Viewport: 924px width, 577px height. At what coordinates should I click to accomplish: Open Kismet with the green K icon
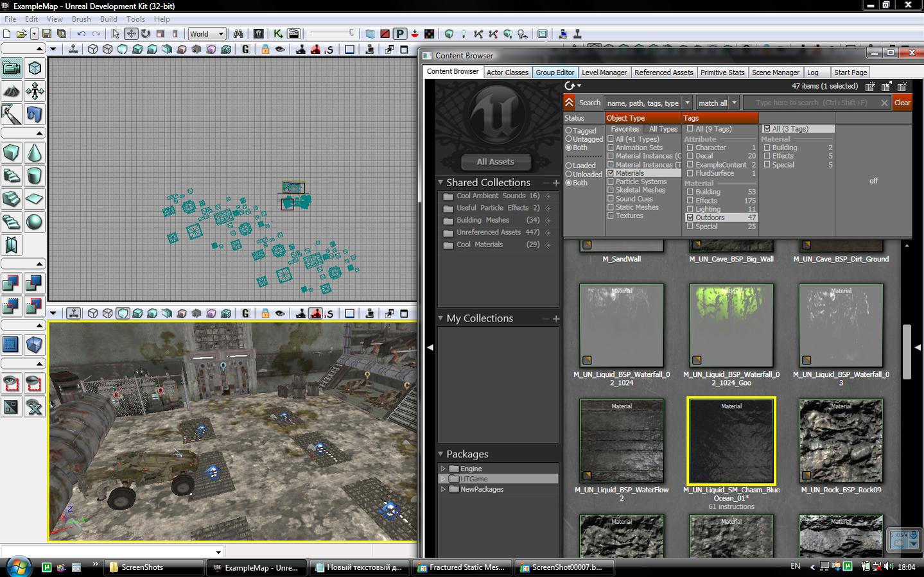tap(277, 33)
